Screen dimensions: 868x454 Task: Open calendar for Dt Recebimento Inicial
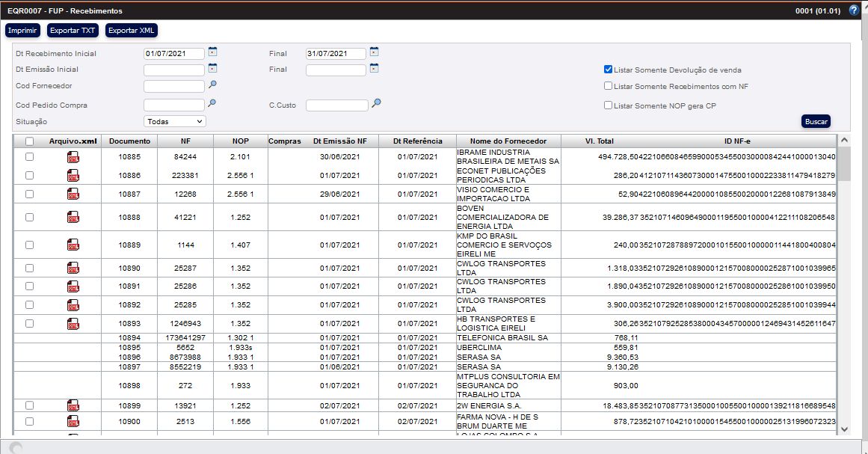tap(212, 52)
